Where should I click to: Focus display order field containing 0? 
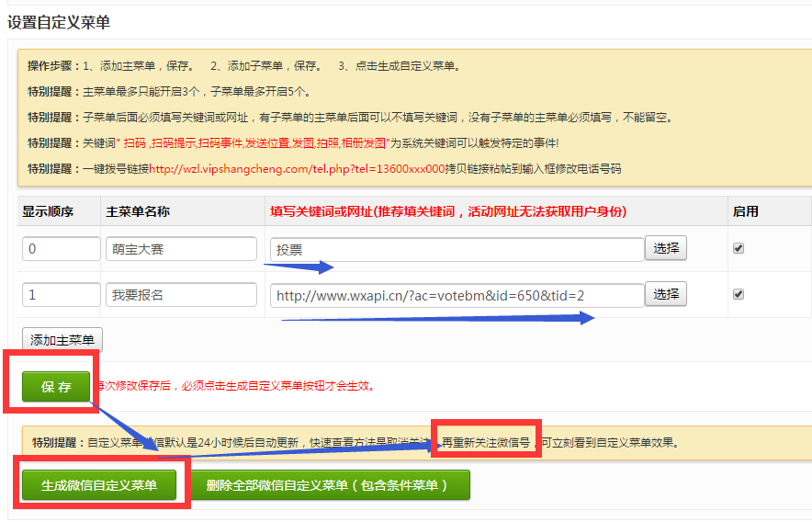coord(61,249)
